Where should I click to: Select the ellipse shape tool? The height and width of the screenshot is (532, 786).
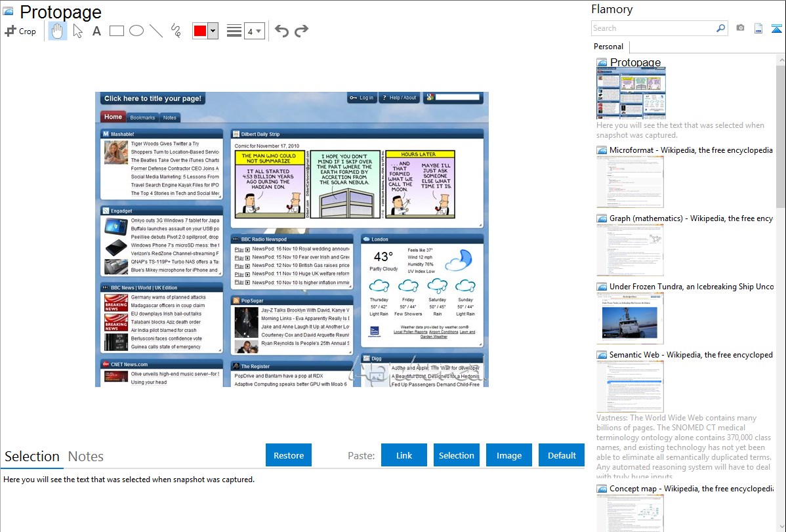[136, 31]
